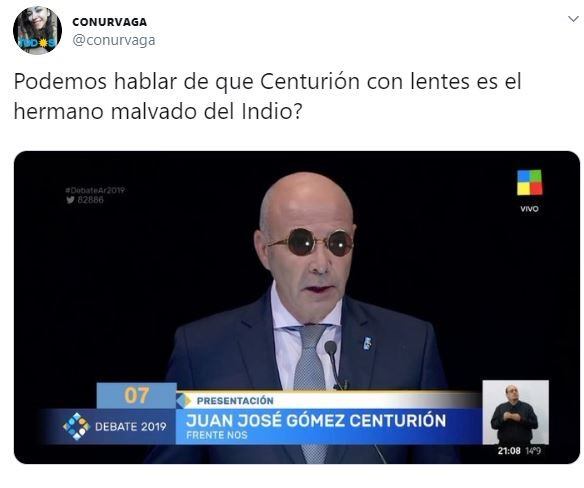Screen dimensions: 584x488
Task: Click the sign language interpreter inset
Action: (x=515, y=412)
